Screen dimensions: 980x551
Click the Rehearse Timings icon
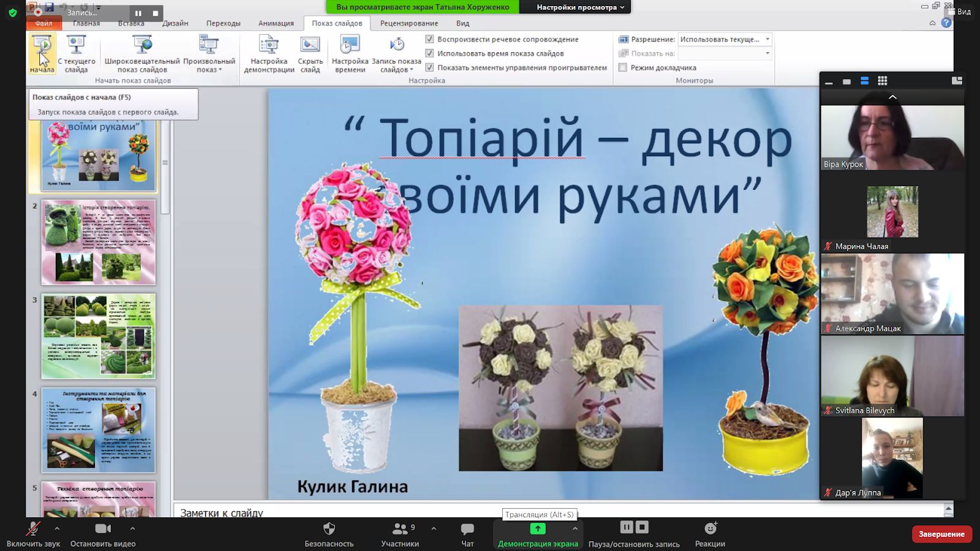[350, 45]
